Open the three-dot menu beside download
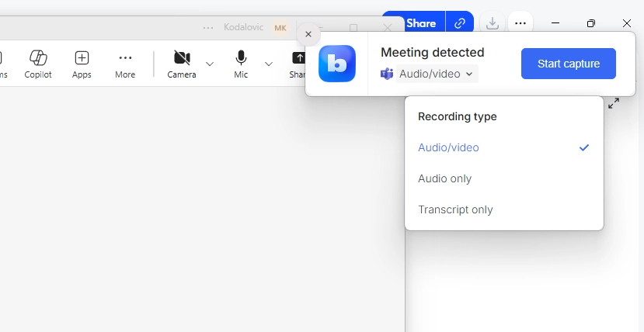This screenshot has width=644, height=332. pos(520,24)
